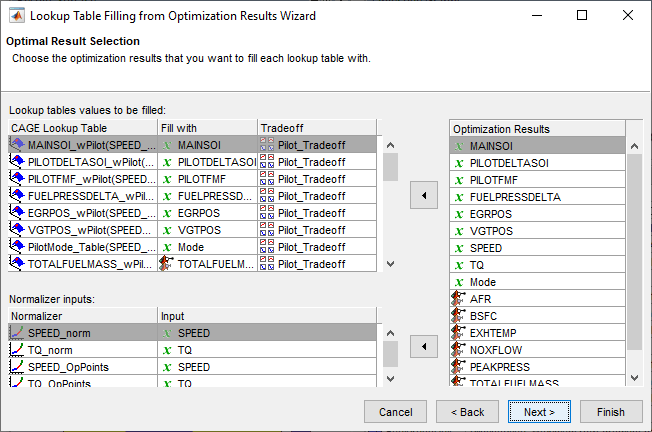652x432 pixels.
Task: Click Pilot_Tradeoff icon in EGRPOS row
Action: click(x=267, y=212)
